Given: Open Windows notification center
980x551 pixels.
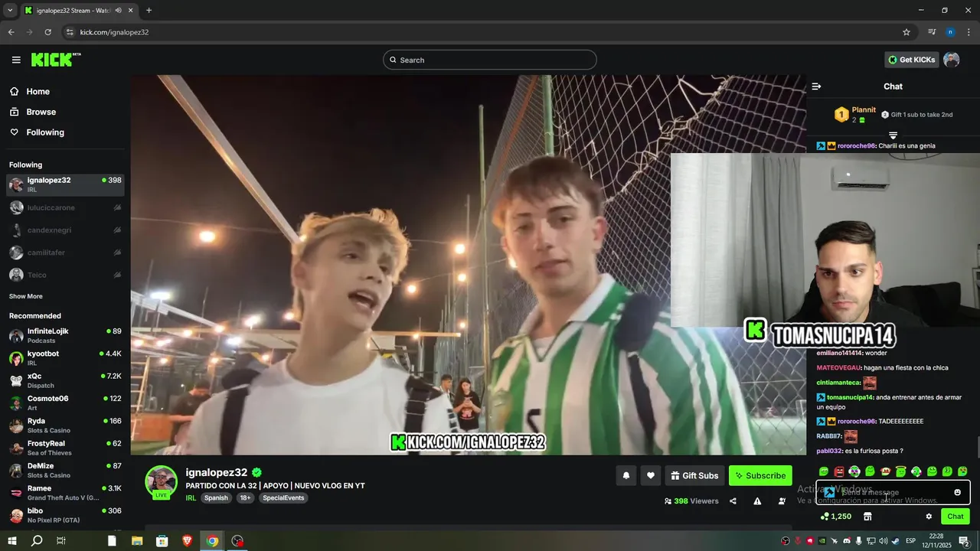Looking at the screenshot, I should [964, 540].
